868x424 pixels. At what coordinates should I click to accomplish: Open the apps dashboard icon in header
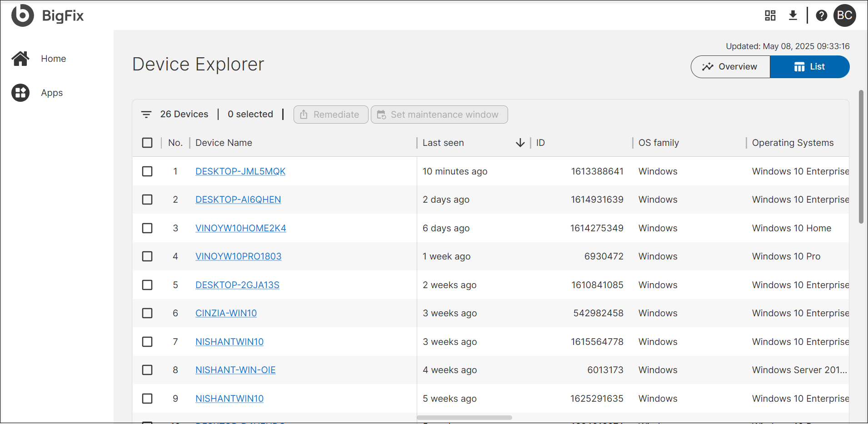pos(770,15)
